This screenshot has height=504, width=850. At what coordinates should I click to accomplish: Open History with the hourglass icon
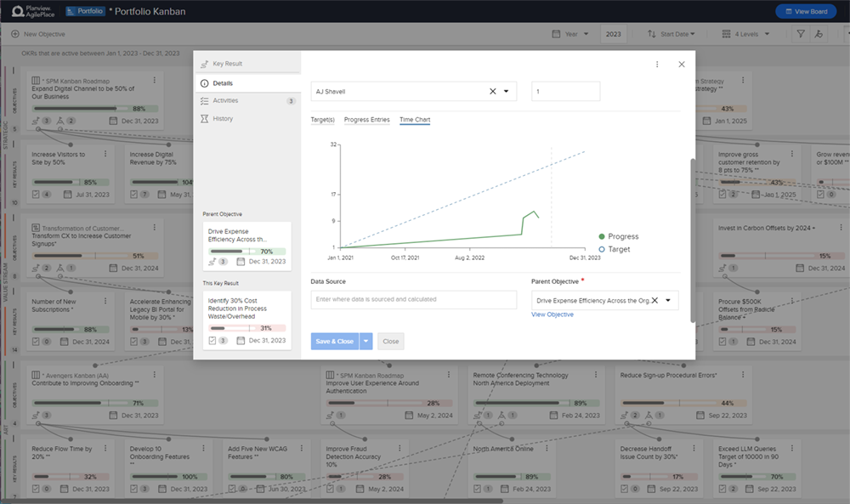(x=204, y=119)
